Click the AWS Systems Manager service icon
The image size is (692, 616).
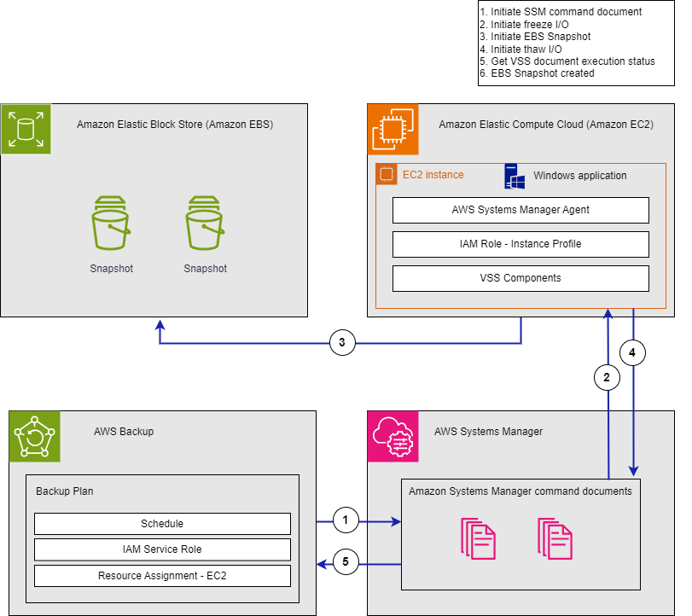pyautogui.click(x=393, y=437)
